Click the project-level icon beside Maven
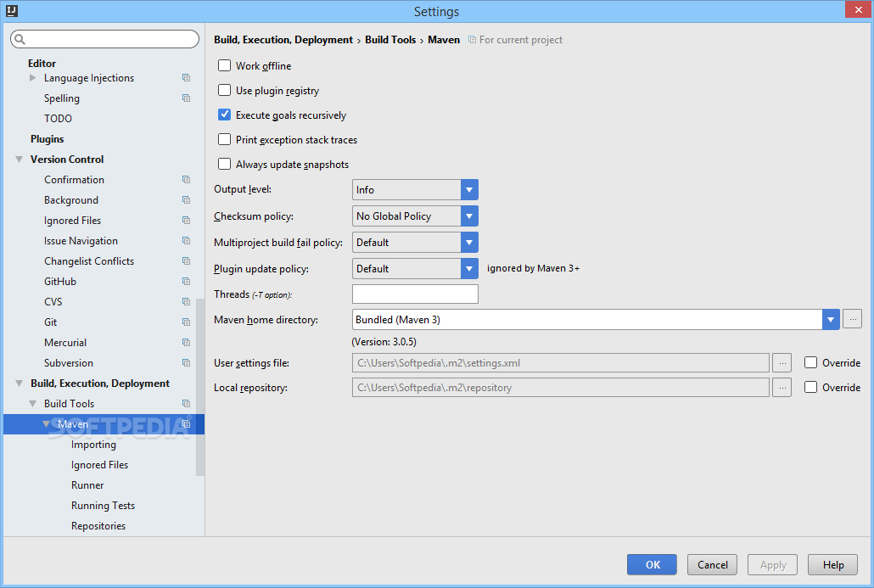Screen dimensions: 874x588 pos(186,424)
